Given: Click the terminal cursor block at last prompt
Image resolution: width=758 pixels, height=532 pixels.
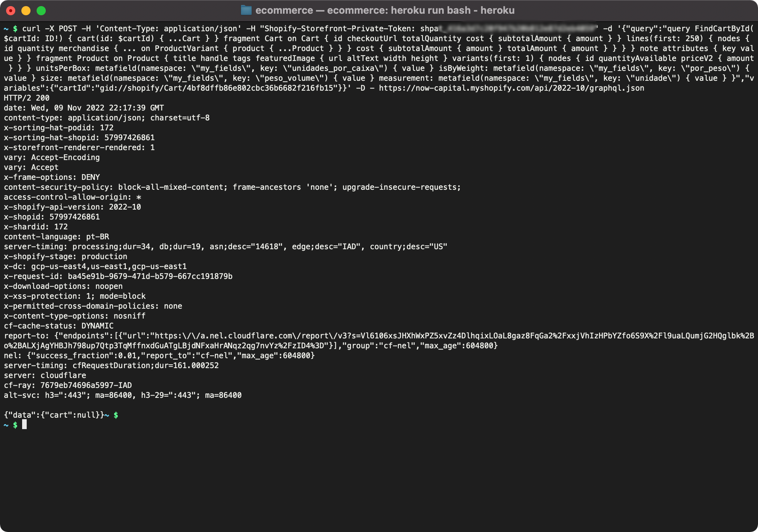Looking at the screenshot, I should 24,425.
